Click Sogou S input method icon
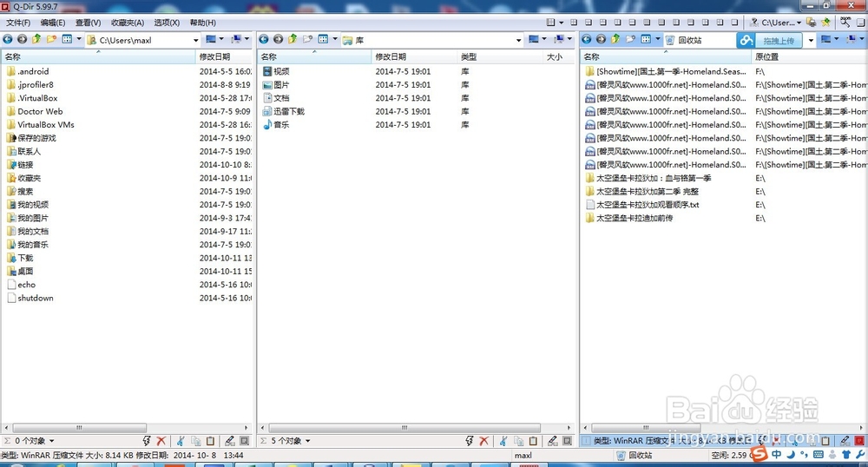Viewport: 868px width, 467px height. [x=760, y=454]
